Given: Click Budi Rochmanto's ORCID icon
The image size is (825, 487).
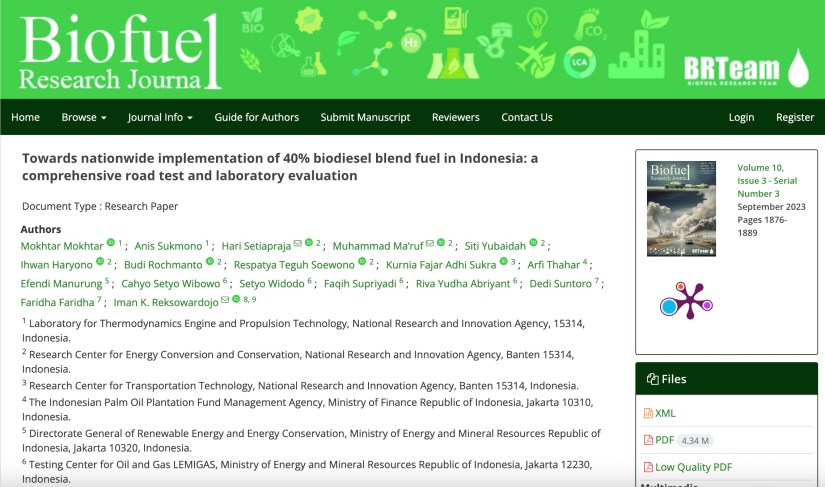Looking at the screenshot, I should coord(210,263).
